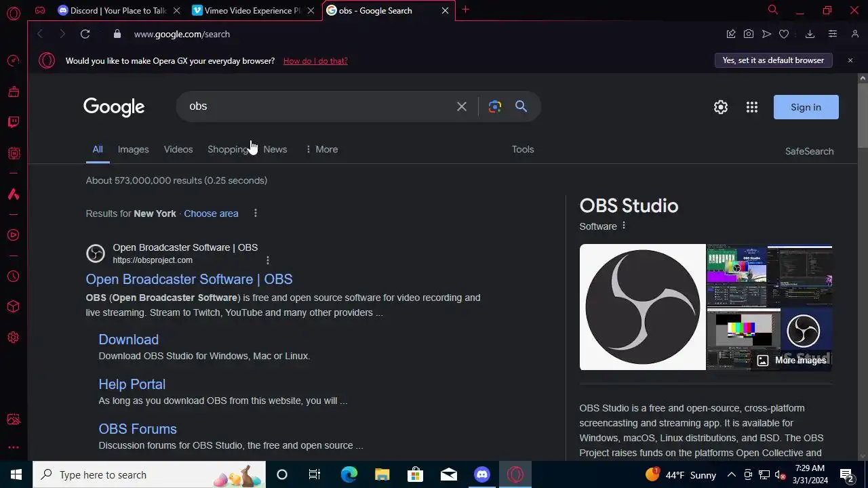
Task: Click the Google logo
Action: tap(114, 107)
